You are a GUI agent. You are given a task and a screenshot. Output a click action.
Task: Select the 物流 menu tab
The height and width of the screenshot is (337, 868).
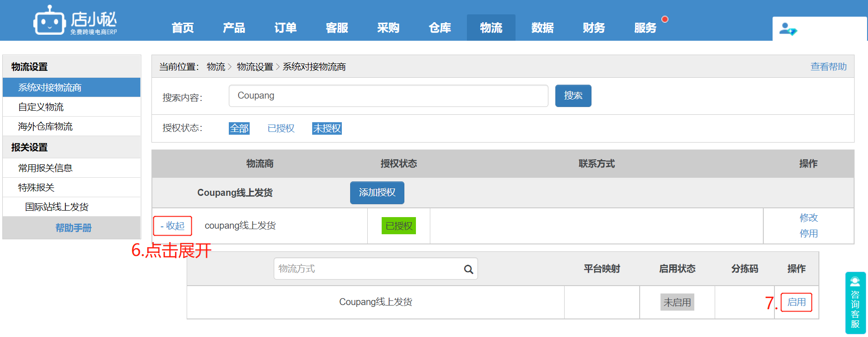(491, 28)
